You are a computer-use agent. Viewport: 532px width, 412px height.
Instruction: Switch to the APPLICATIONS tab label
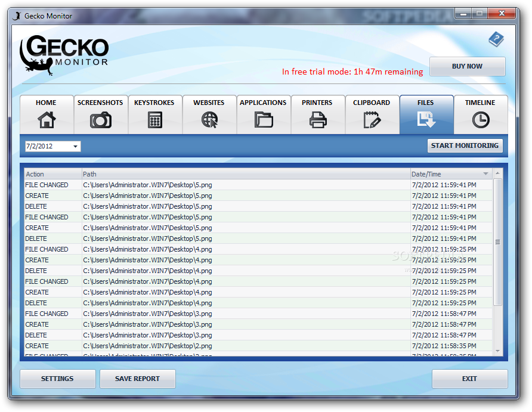263,103
